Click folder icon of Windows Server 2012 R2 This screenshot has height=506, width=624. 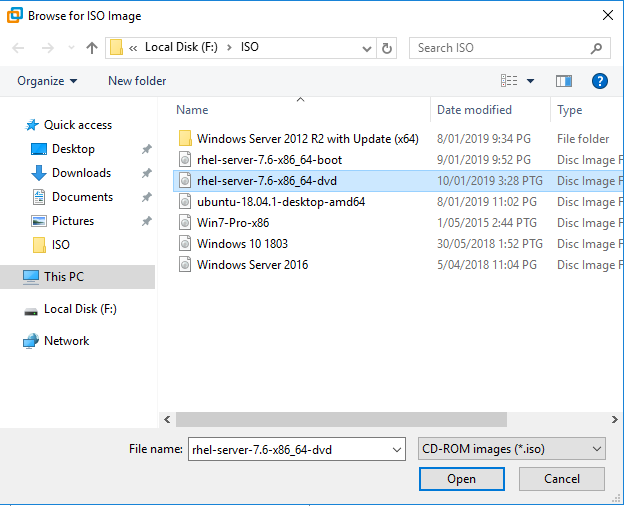[185, 139]
